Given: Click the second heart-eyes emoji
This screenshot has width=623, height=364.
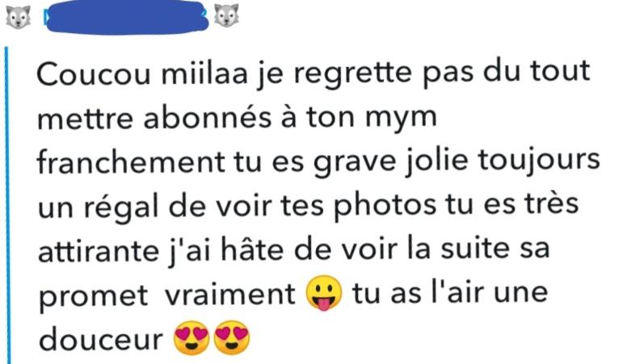Looking at the screenshot, I should click(232, 337).
